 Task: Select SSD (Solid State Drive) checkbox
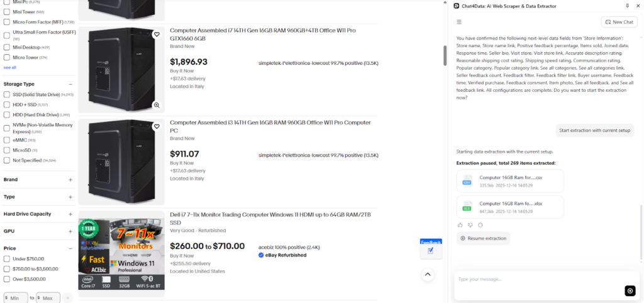coord(6,94)
